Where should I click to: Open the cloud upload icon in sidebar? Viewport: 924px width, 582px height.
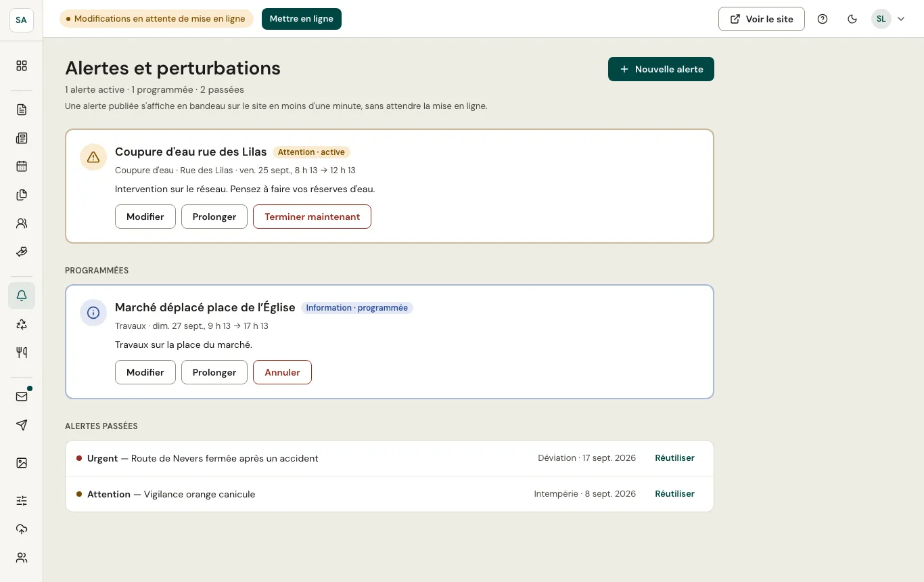(x=22, y=529)
